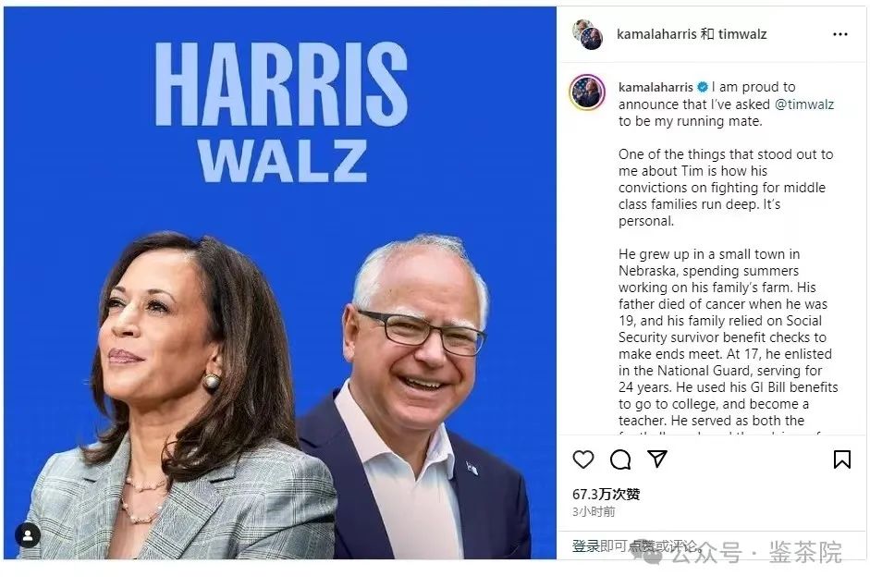Click the HARRIS title text on poster
The width and height of the screenshot is (870, 588).
coord(281,84)
